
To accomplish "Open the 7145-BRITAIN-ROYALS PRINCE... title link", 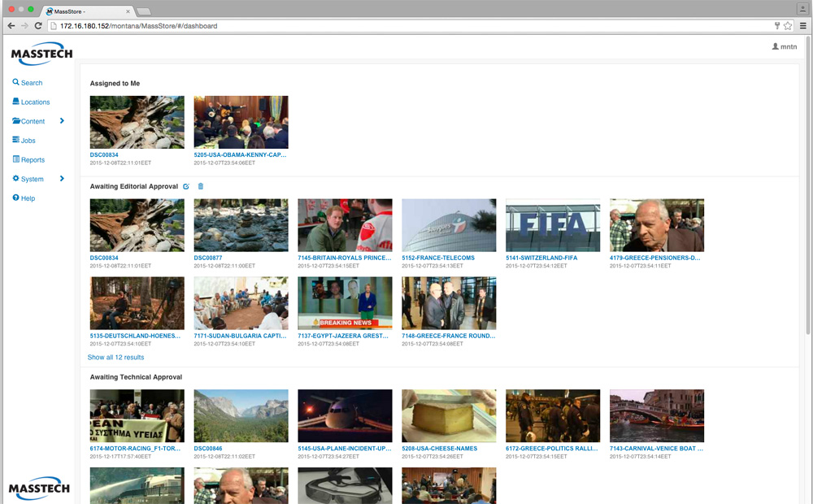I will pyautogui.click(x=344, y=258).
